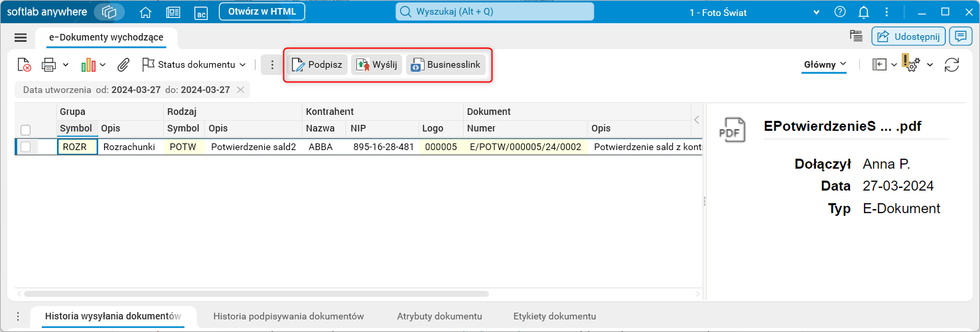Open notifications bell
The image size is (980, 332).
864,12
